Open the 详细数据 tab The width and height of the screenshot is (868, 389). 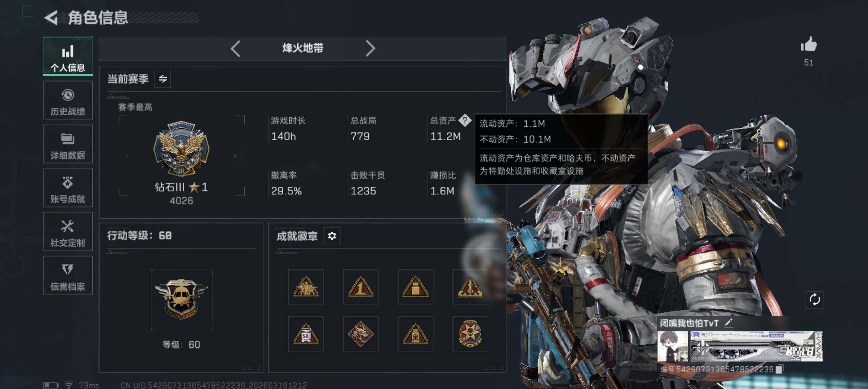pyautogui.click(x=68, y=144)
